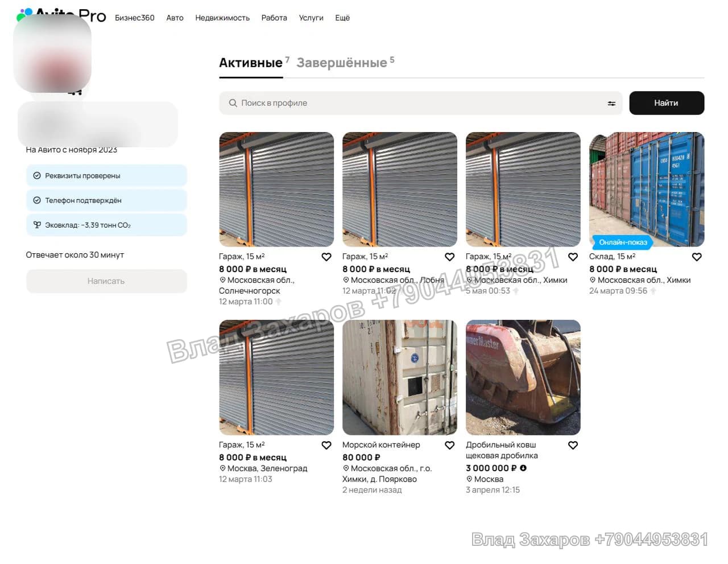The image size is (728, 564).
Task: Open the Морской контейнер listing title
Action: 381,445
